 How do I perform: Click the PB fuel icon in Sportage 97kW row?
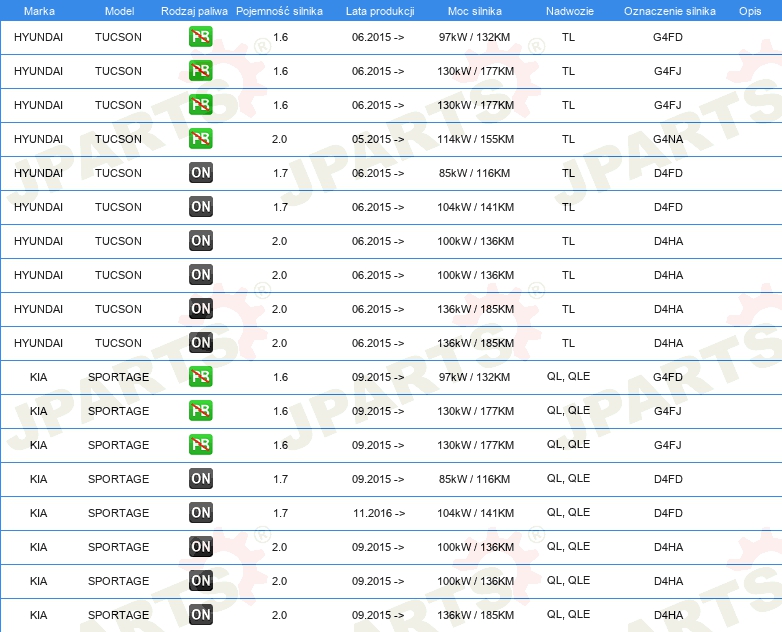[x=200, y=377]
